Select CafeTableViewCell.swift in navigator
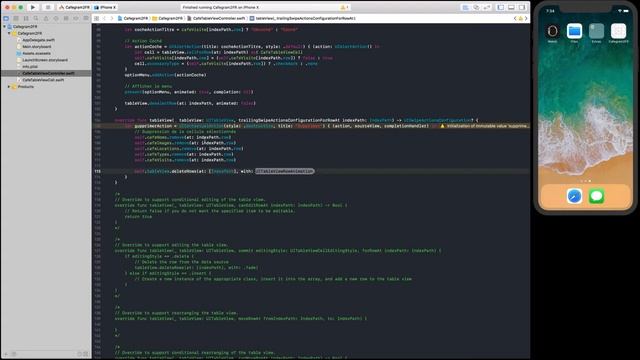Image resolution: width=640 pixels, height=360 pixels. pos(43,80)
